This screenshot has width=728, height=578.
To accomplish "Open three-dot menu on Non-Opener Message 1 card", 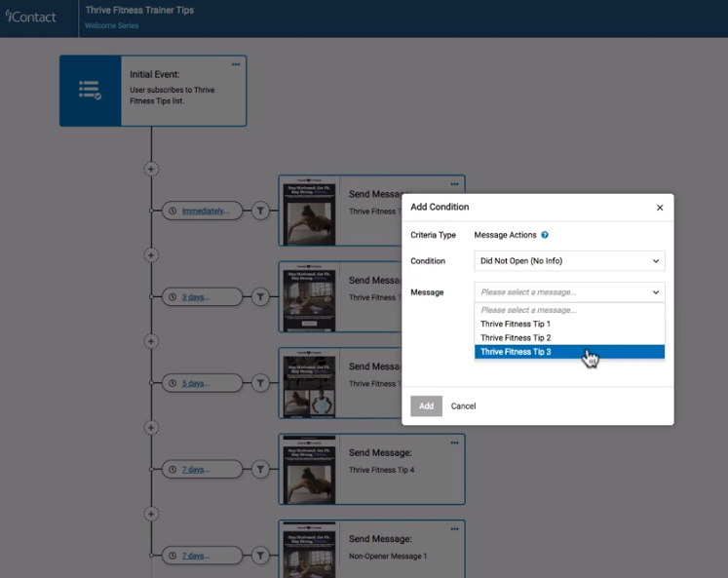I will tap(454, 529).
